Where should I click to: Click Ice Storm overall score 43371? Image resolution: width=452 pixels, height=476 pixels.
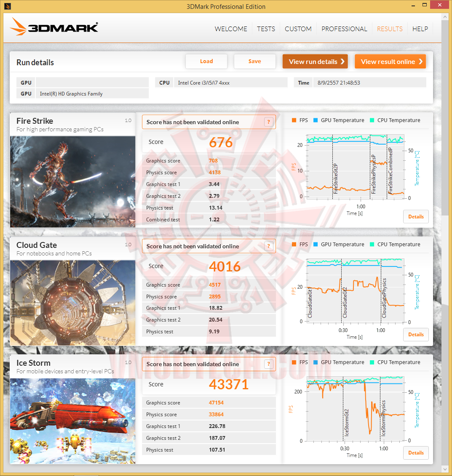pos(229,385)
